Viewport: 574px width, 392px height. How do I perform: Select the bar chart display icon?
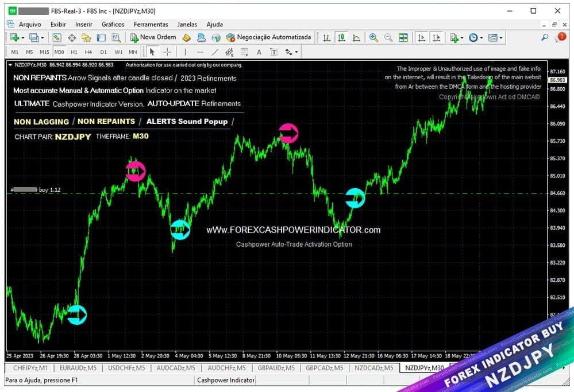click(x=326, y=37)
